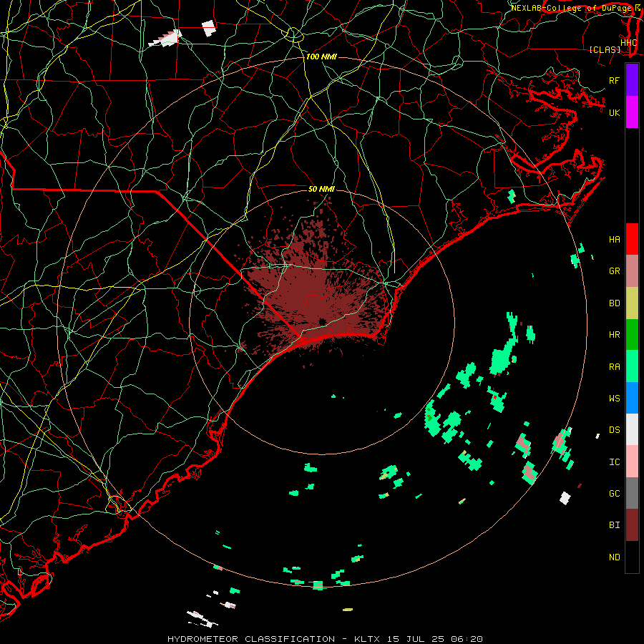Click the radar site cone of silence

[323, 321]
